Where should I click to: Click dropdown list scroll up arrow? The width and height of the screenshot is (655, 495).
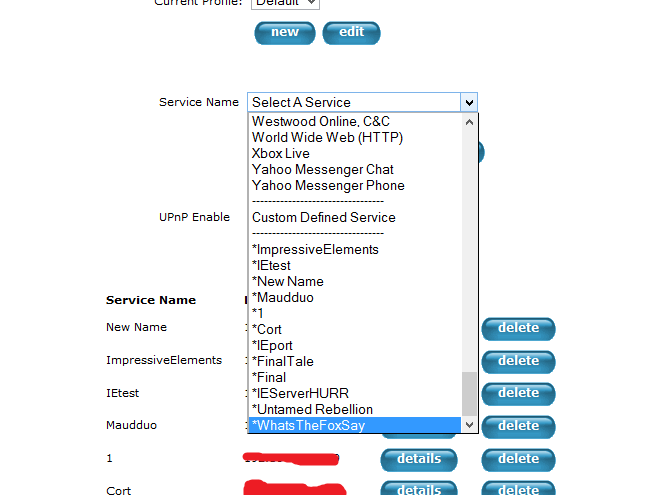tap(469, 122)
